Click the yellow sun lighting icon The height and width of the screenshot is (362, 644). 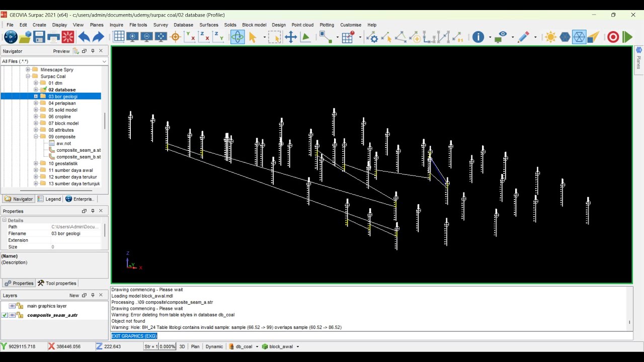pos(550,37)
